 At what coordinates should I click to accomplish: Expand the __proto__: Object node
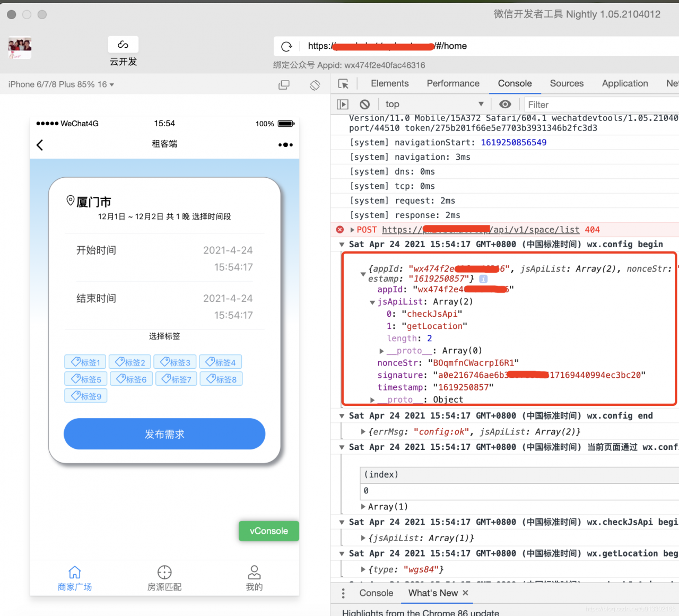pos(372,400)
